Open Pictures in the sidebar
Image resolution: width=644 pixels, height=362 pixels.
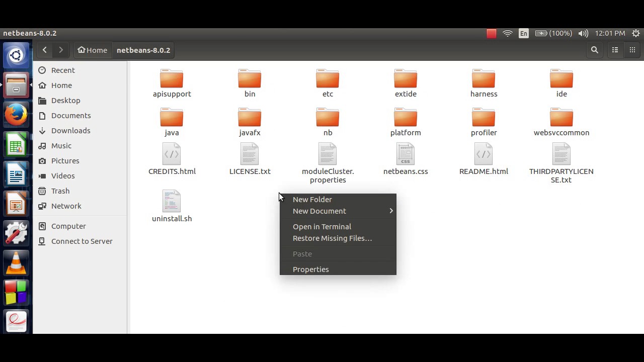(80, 161)
